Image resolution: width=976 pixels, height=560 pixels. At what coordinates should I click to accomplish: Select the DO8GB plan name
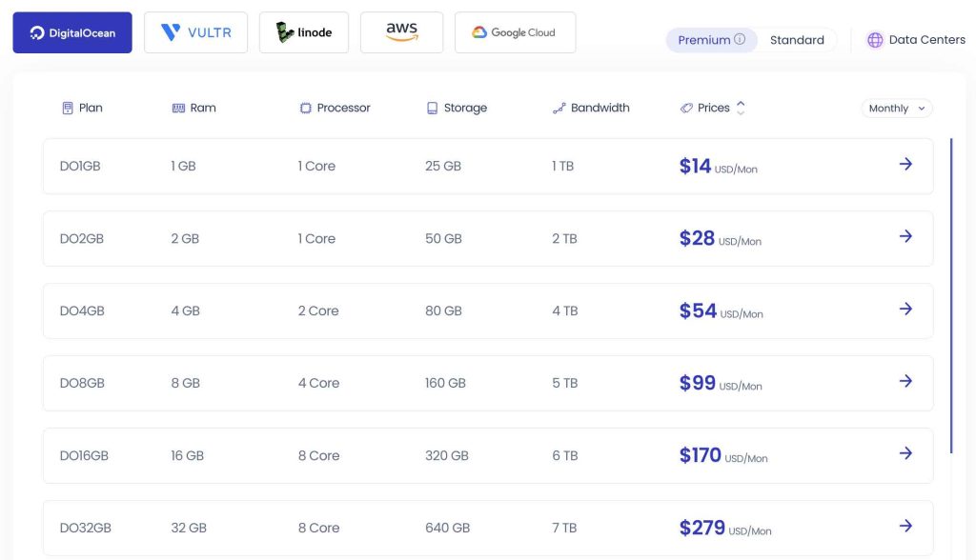pyautogui.click(x=82, y=383)
